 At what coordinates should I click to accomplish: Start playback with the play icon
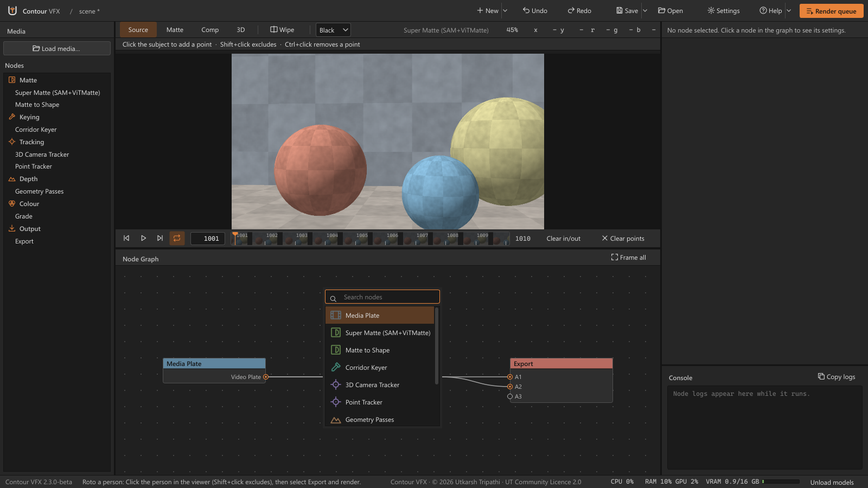143,238
